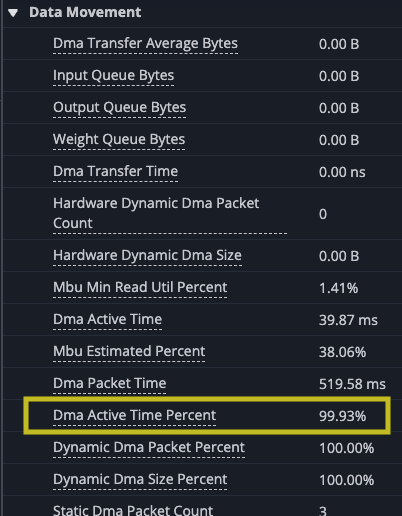402x516 pixels.
Task: Click highlighted Dma Active Time Percent
Action: [134, 415]
